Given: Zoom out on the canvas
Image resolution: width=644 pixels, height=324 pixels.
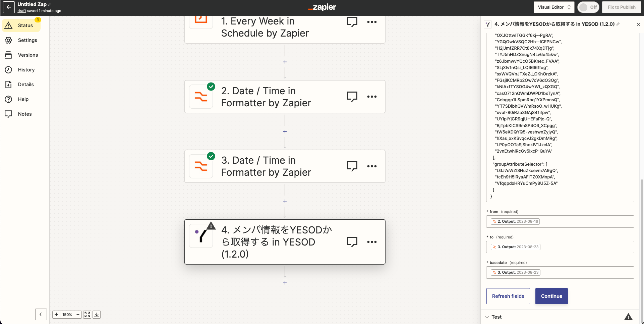Looking at the screenshot, I should pyautogui.click(x=78, y=315).
